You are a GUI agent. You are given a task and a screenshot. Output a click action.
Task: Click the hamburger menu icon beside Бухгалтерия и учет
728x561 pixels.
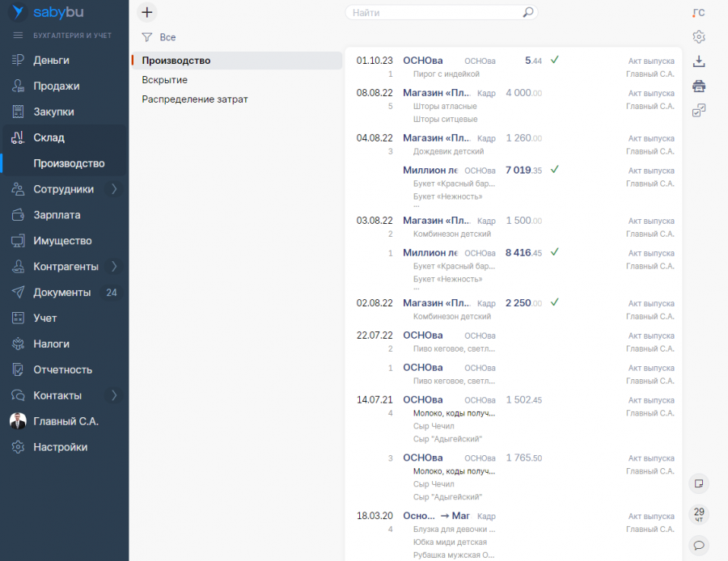18,36
